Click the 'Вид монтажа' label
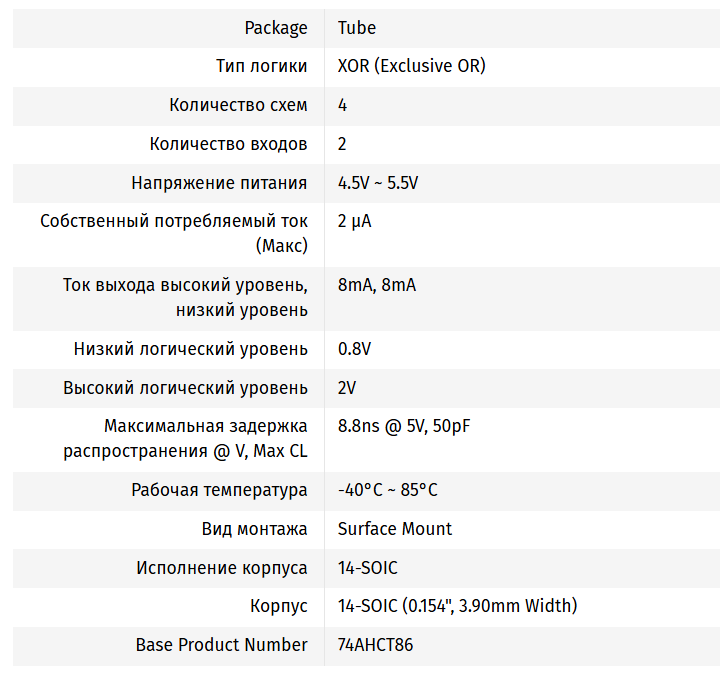This screenshot has width=720, height=674. point(255,529)
